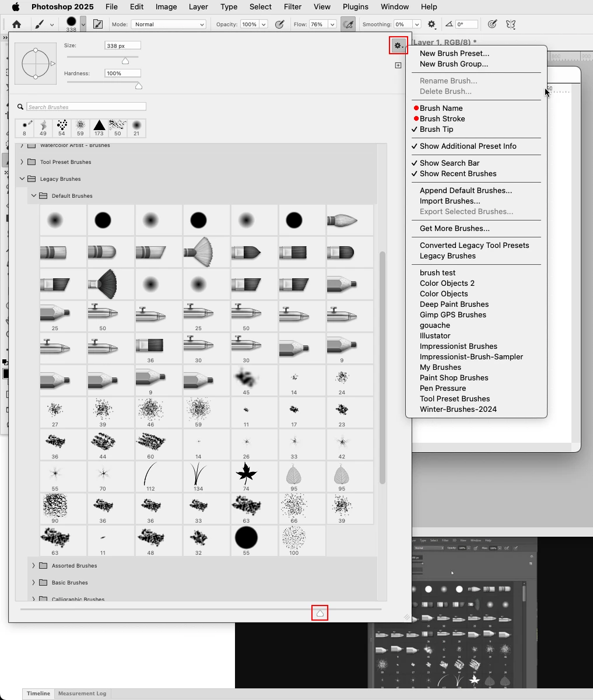Image resolution: width=593 pixels, height=700 pixels.
Task: Open the Opacity value dropdown arrow
Action: click(x=264, y=24)
